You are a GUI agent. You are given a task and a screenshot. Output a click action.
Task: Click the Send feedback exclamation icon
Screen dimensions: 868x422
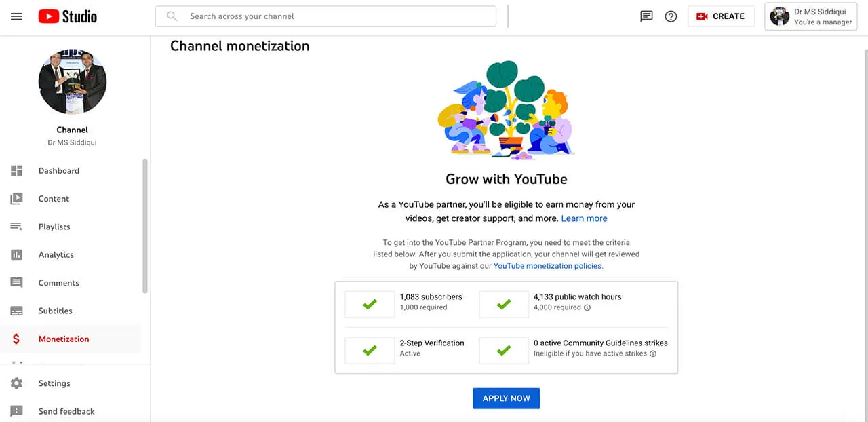point(16,411)
